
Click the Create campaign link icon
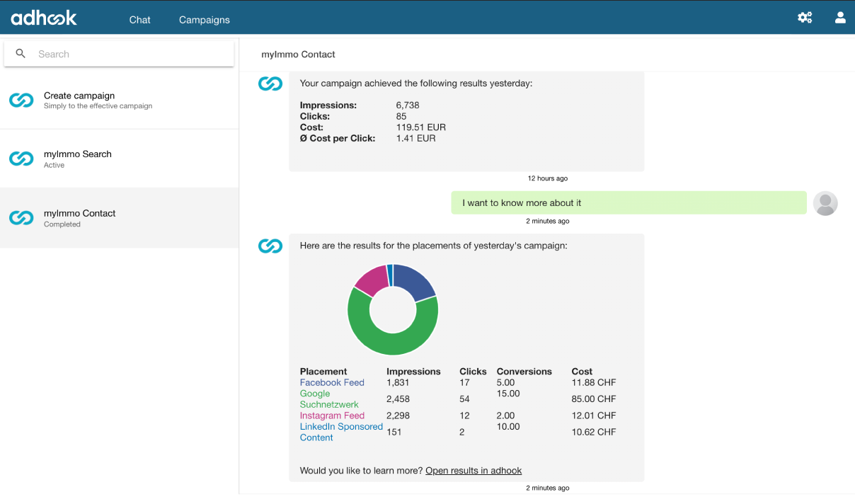[x=21, y=101]
